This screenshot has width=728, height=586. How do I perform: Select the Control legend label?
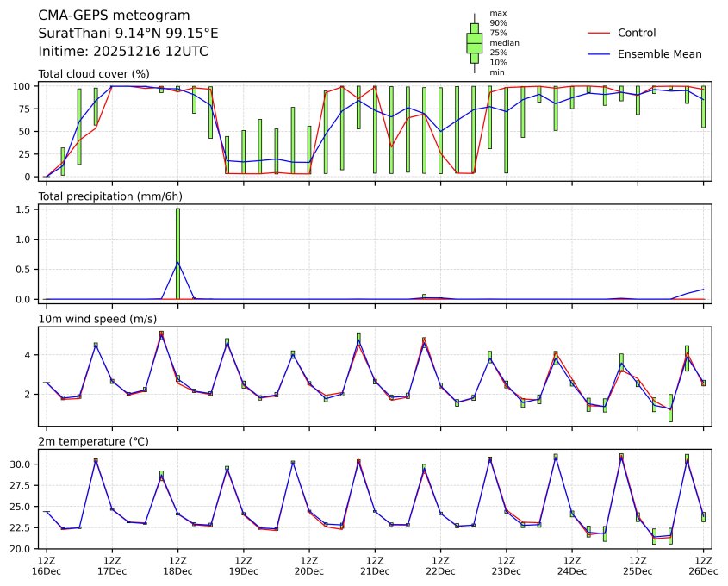point(637,34)
